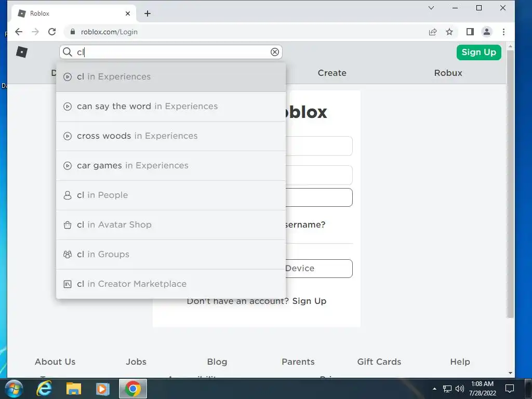Select 'cl in Experiences' suggestion
The height and width of the screenshot is (399, 532).
tap(171, 77)
